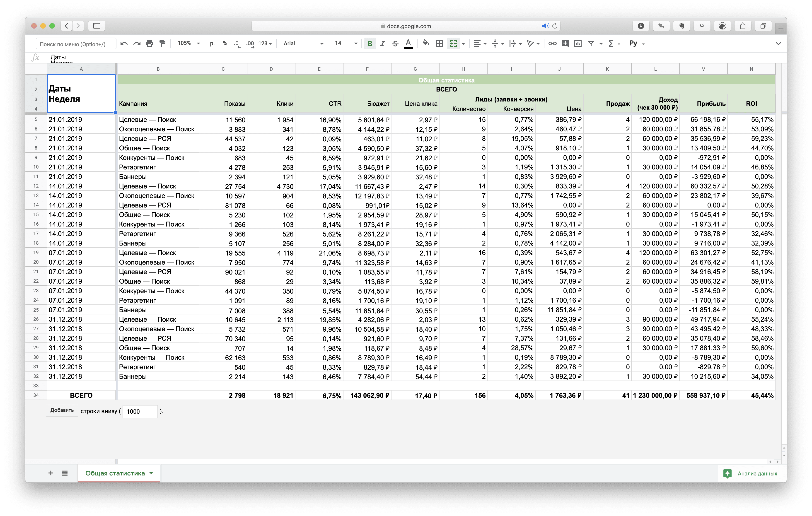Click the Добавить button
The height and width of the screenshot is (516, 812).
point(62,410)
